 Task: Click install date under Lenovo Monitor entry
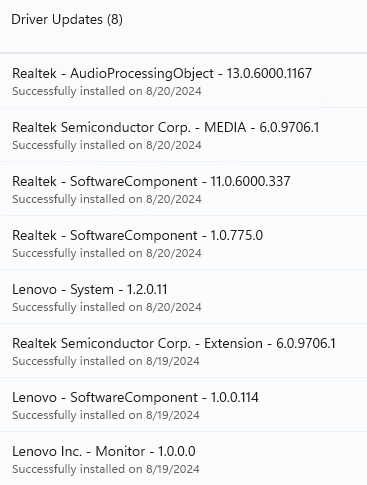click(x=173, y=469)
